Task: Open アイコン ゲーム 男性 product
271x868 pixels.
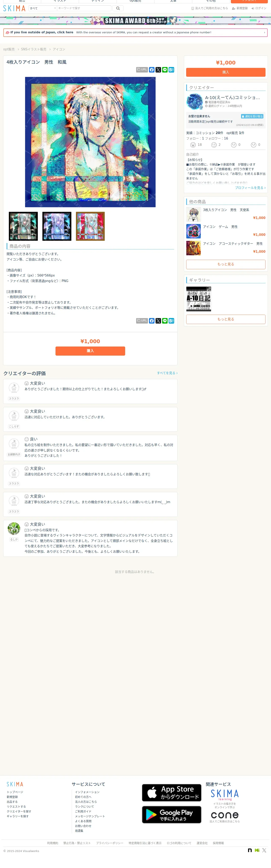Action: (226, 231)
